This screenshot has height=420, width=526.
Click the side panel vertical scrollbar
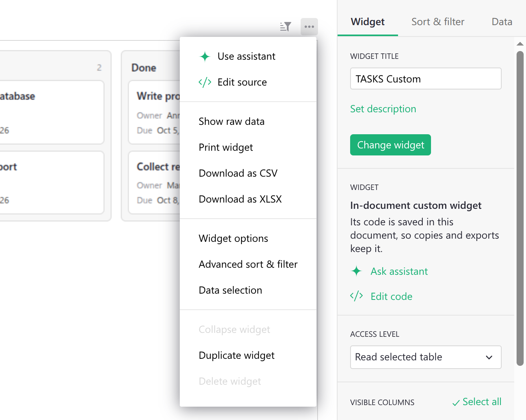point(520,208)
